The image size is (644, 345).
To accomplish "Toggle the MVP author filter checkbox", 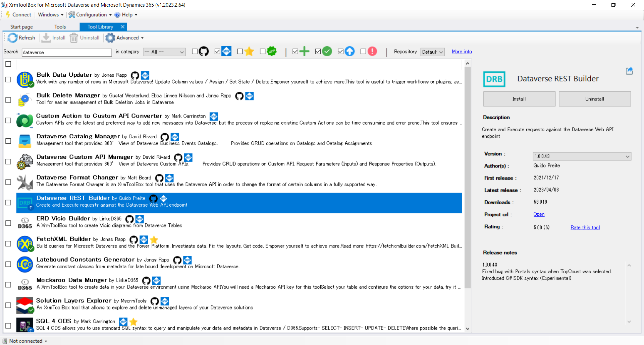I will (217, 52).
